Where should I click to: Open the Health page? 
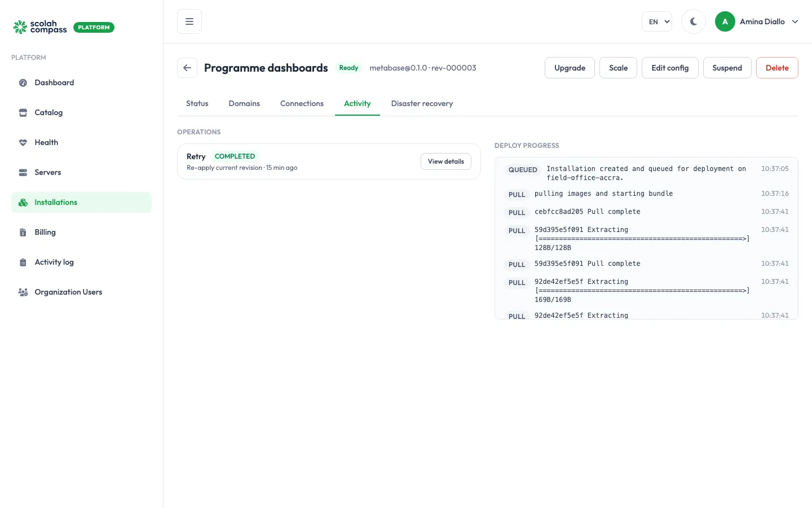(x=81, y=143)
